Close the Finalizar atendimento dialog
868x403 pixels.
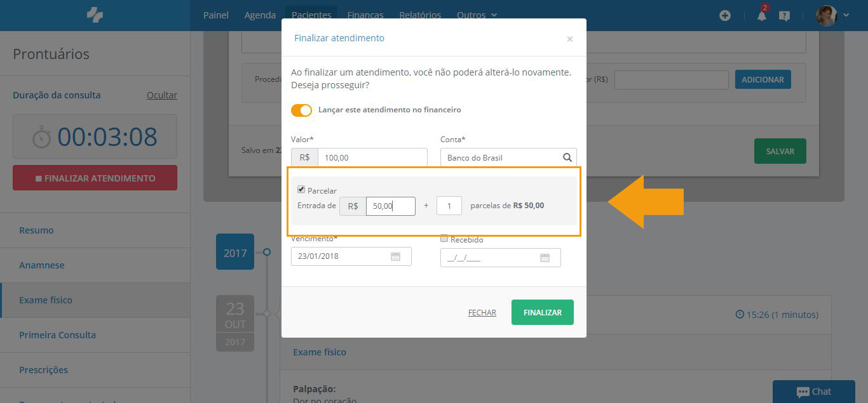569,39
